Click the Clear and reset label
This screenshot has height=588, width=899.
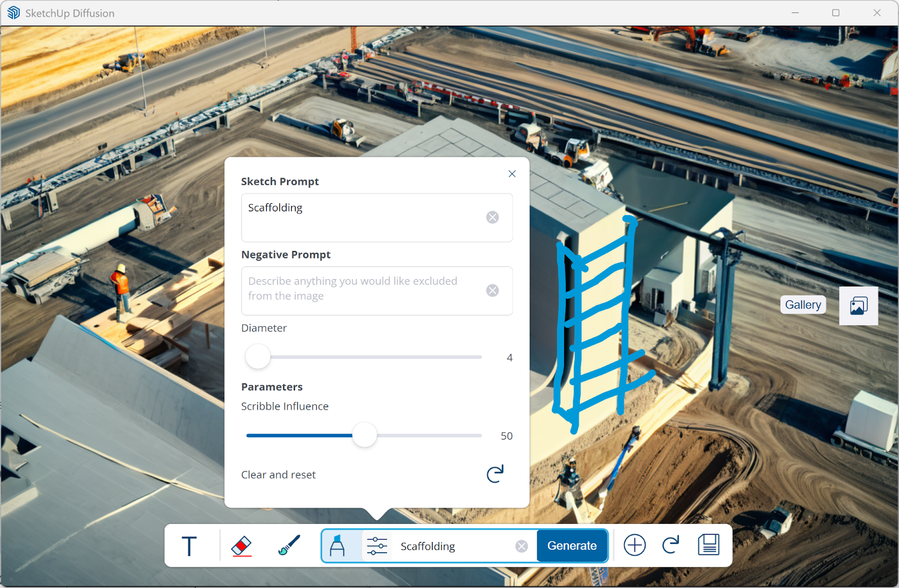(x=279, y=475)
